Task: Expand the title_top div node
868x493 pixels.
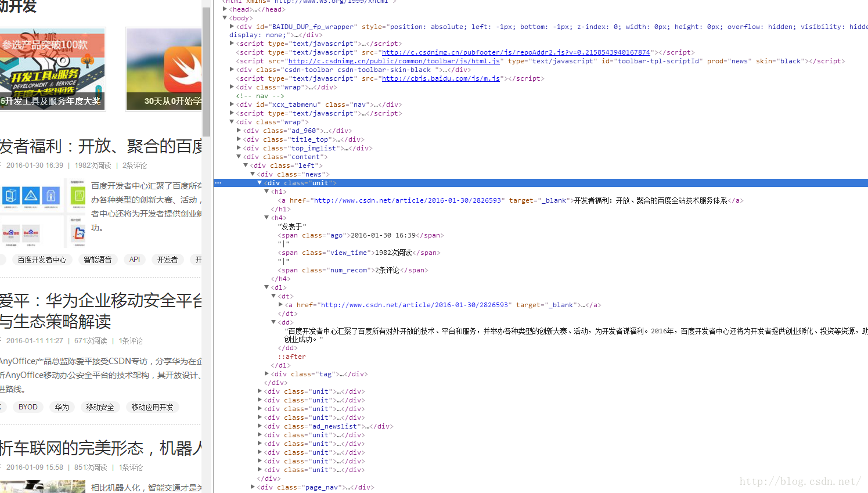Action: [239, 139]
